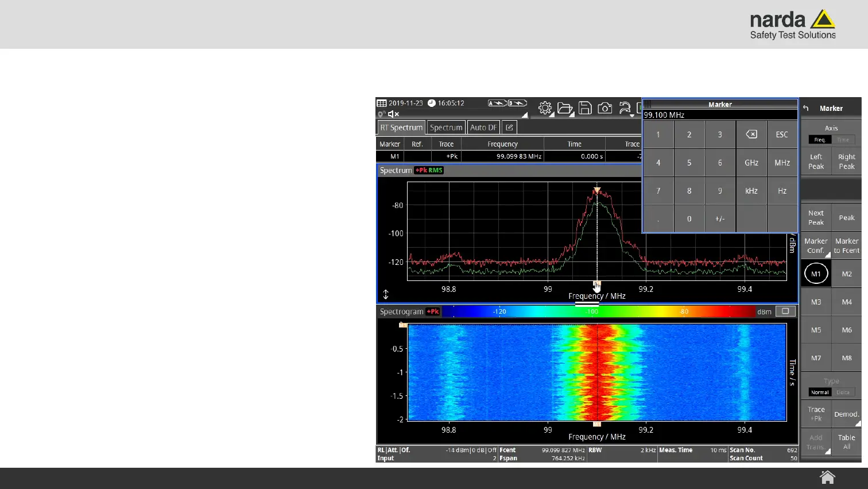Maximize the Spectrogram pane
Image resolution: width=868 pixels, height=489 pixels.
(785, 311)
